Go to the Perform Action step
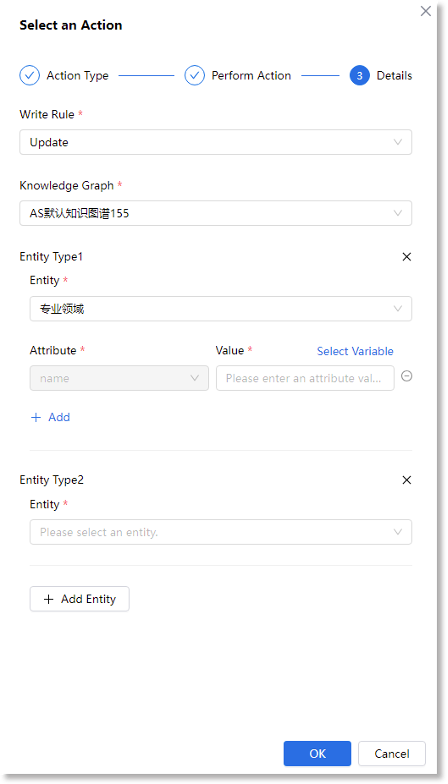This screenshot has height=784, width=448. pyautogui.click(x=251, y=76)
